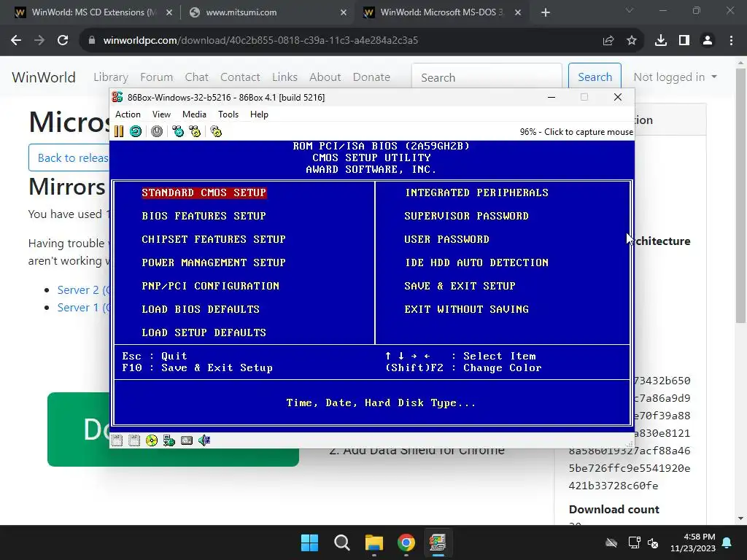Select POWER MANAGEMENT SETUP entry
Viewport: 747px width, 560px height.
coord(214,262)
